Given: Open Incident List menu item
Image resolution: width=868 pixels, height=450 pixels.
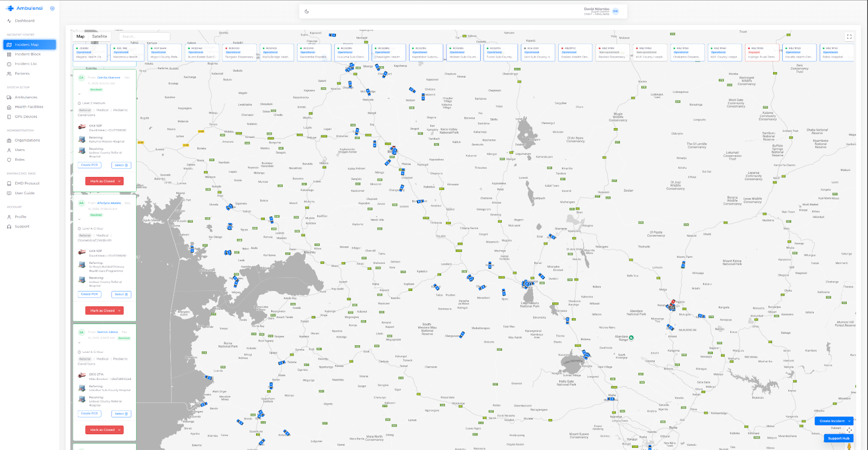Looking at the screenshot, I should coord(25,64).
